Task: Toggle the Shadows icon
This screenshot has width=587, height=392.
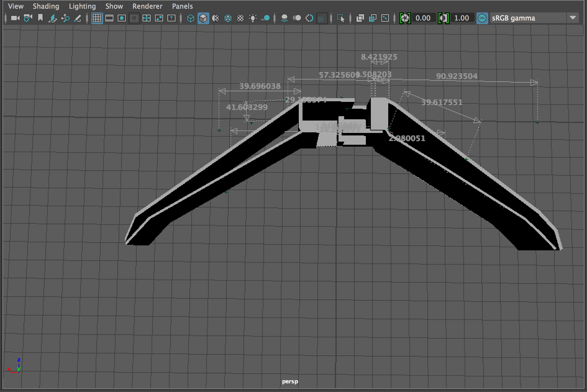Action: (266, 18)
